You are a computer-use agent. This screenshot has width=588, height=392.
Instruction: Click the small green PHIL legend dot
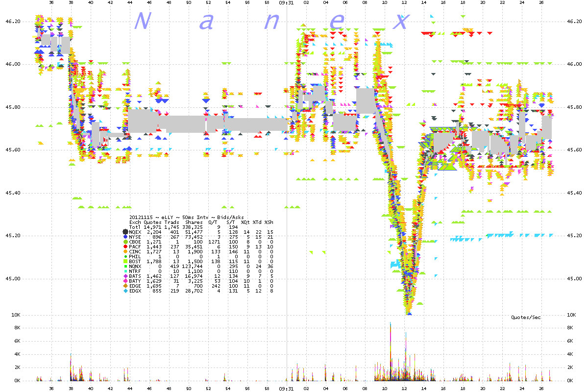[x=125, y=256]
